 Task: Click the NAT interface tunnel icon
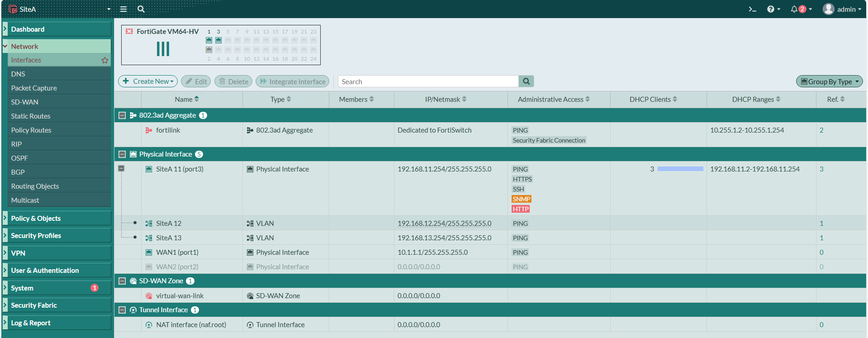coord(148,325)
